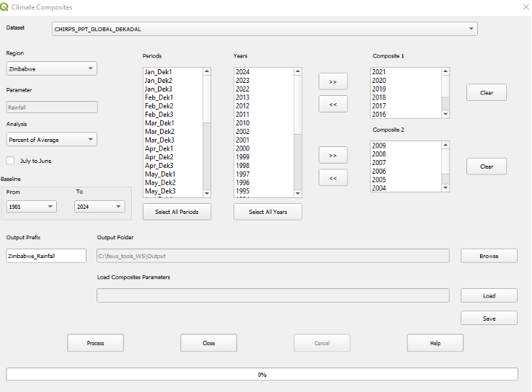The image size is (532, 392).
Task: Add selected years to Composite 2
Action: (x=332, y=156)
